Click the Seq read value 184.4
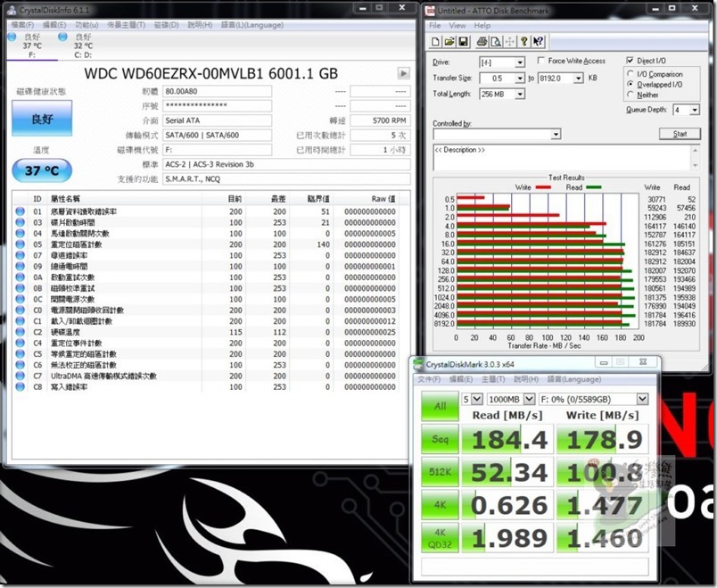The height and width of the screenshot is (588, 717). (x=508, y=440)
